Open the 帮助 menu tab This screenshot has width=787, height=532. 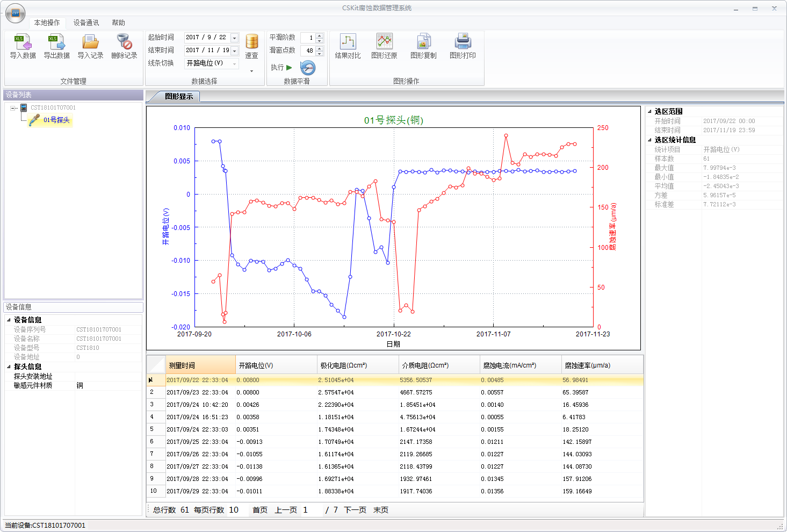[118, 23]
